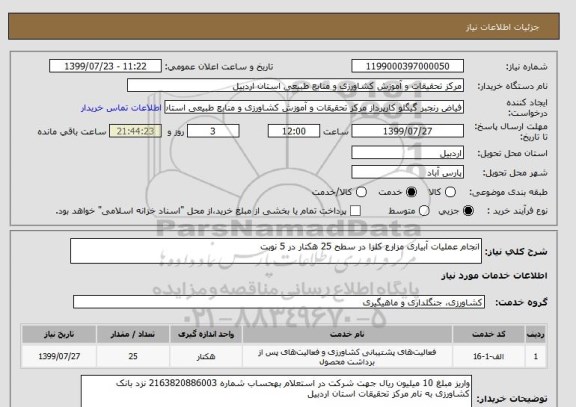Click the نام خدمت column header

pyautogui.click(x=347, y=334)
